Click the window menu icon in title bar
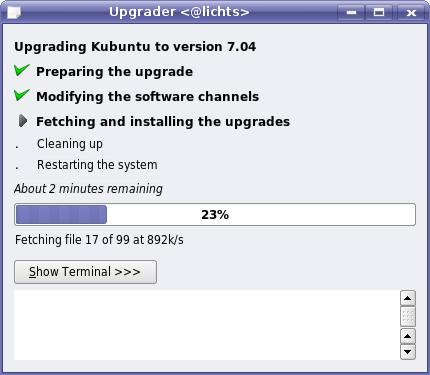The image size is (430, 375). pyautogui.click(x=14, y=12)
